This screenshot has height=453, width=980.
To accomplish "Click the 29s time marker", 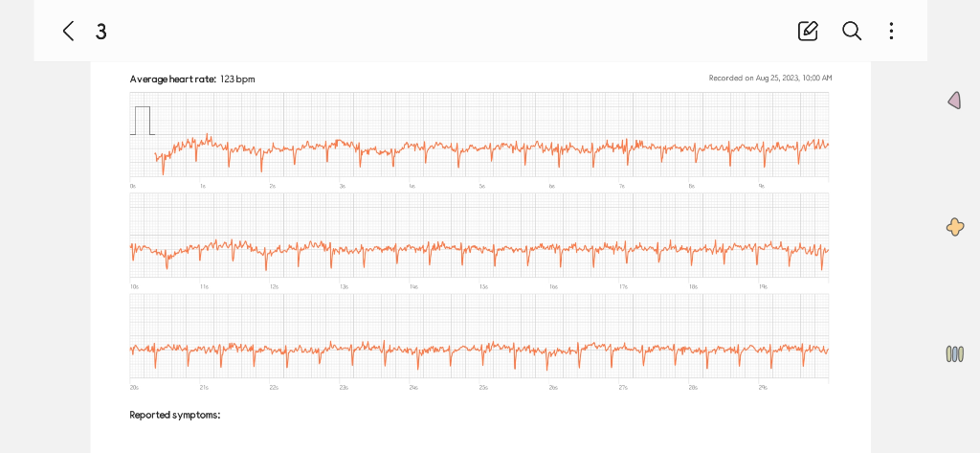I will (x=763, y=388).
